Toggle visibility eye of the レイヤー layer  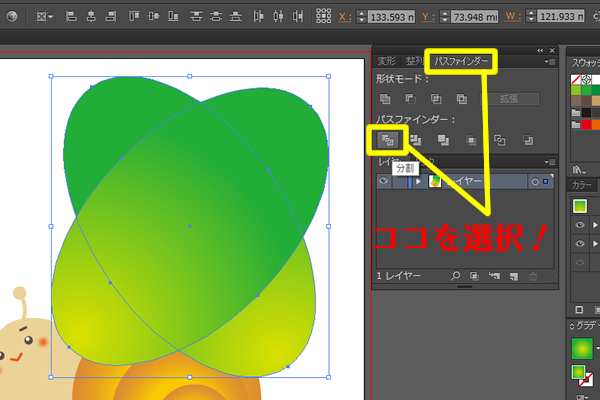384,181
